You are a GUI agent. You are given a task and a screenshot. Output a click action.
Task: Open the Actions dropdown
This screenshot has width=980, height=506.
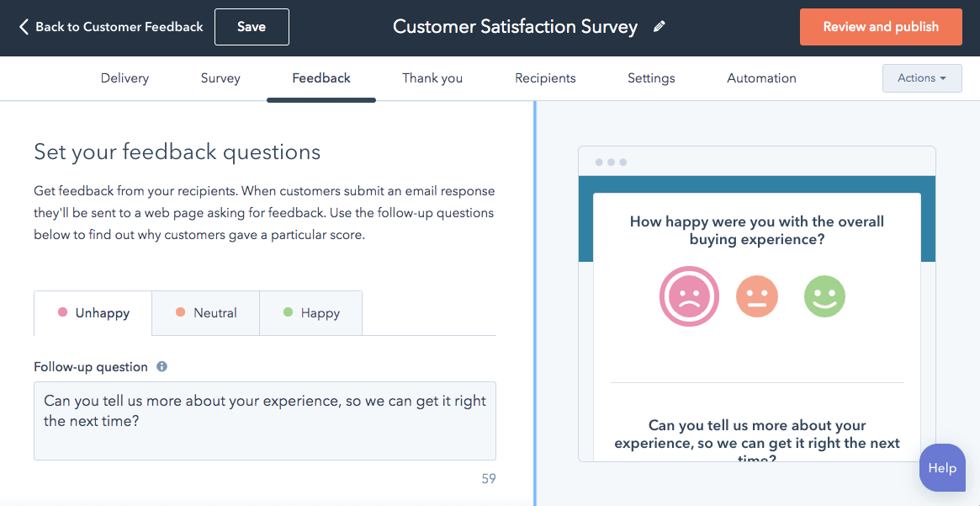(x=922, y=77)
